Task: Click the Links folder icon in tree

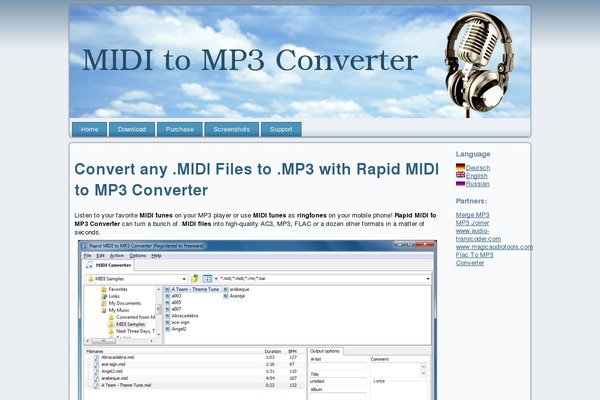Action: tap(104, 296)
